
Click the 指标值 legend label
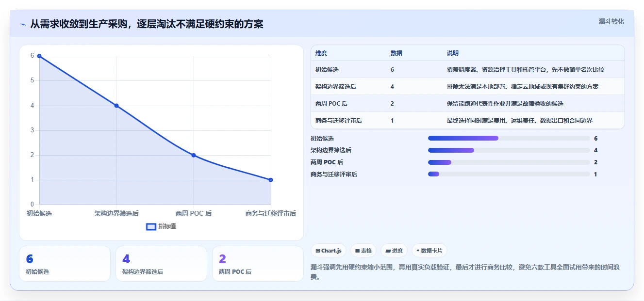click(x=167, y=226)
